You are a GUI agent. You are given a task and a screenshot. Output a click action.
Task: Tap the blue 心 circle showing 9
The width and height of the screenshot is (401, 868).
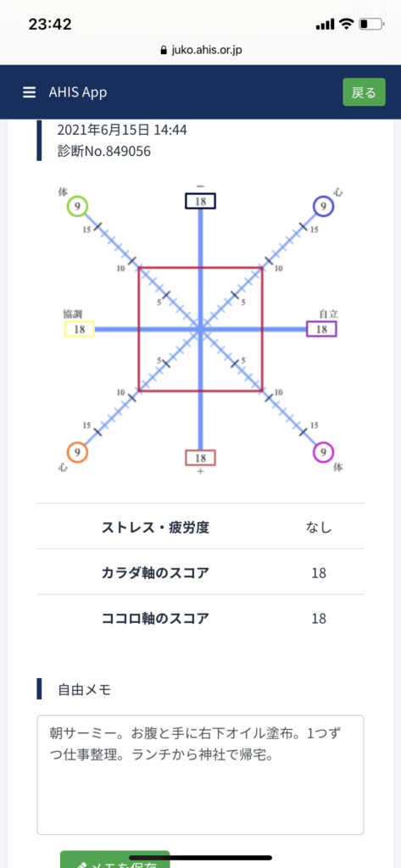coord(323,207)
